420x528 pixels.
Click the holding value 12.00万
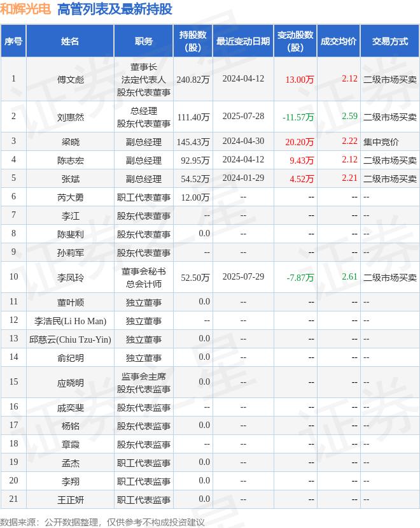point(195,197)
